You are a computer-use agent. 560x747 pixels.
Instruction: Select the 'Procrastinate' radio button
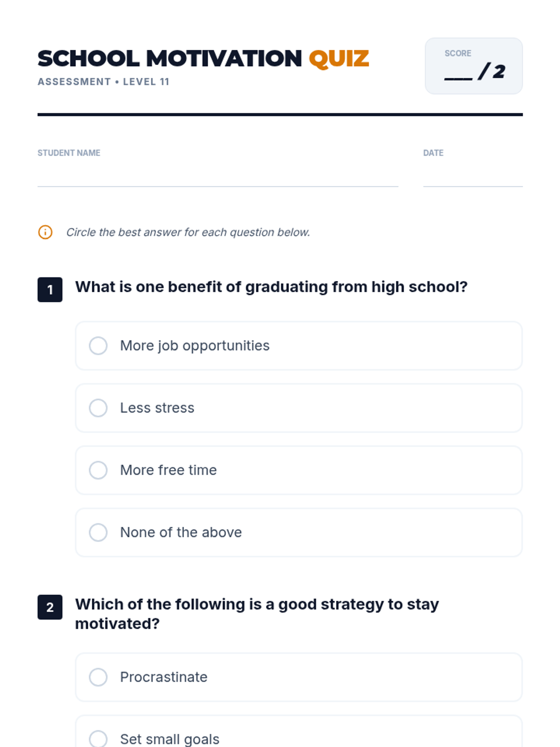98,677
